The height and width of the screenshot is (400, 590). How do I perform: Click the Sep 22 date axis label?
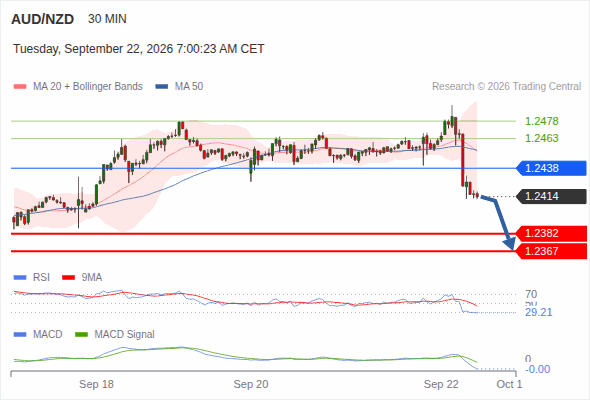(441, 384)
